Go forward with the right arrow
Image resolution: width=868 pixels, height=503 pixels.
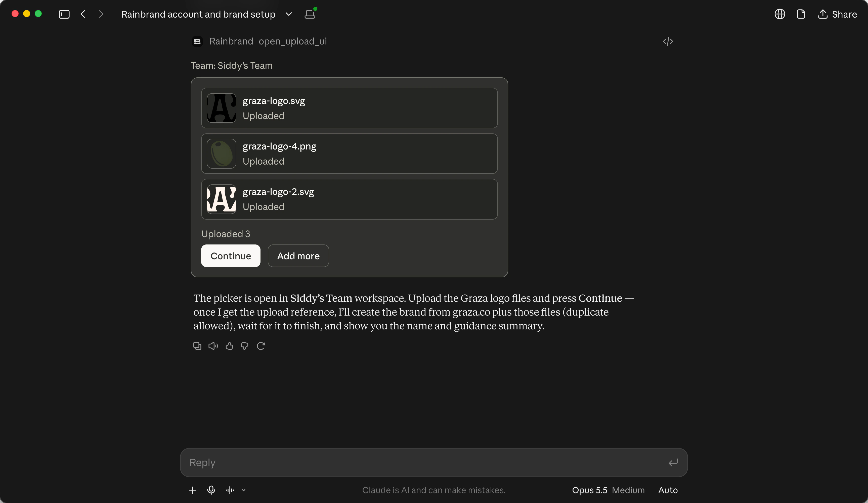pyautogui.click(x=101, y=14)
